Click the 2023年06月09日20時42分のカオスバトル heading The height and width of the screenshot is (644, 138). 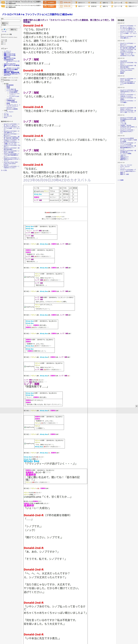[x=57, y=180]
